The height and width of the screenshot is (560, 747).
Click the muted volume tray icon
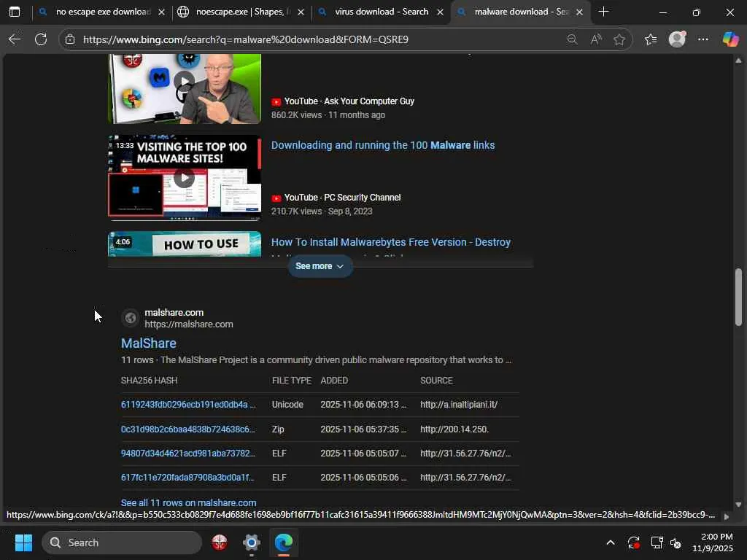[x=676, y=542]
